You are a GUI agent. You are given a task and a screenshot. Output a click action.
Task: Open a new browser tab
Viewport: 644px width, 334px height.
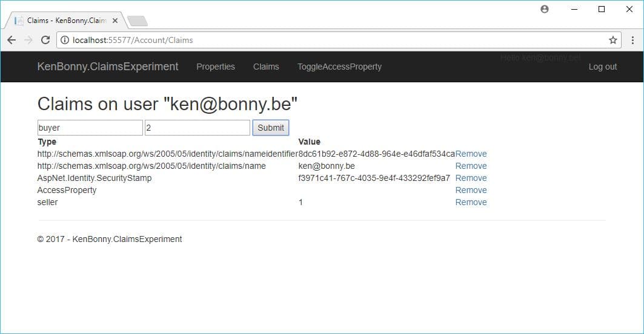click(138, 21)
